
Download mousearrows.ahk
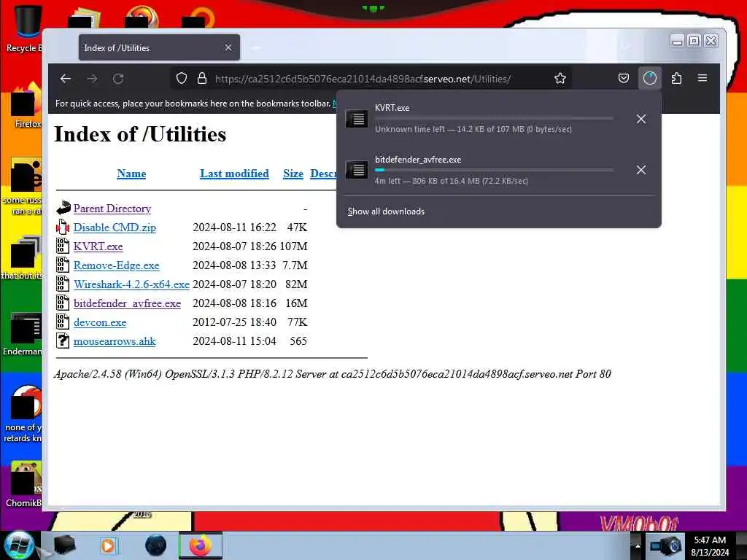click(x=115, y=341)
